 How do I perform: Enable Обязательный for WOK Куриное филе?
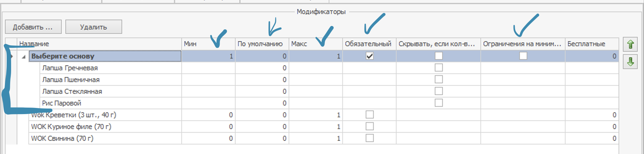pos(369,126)
